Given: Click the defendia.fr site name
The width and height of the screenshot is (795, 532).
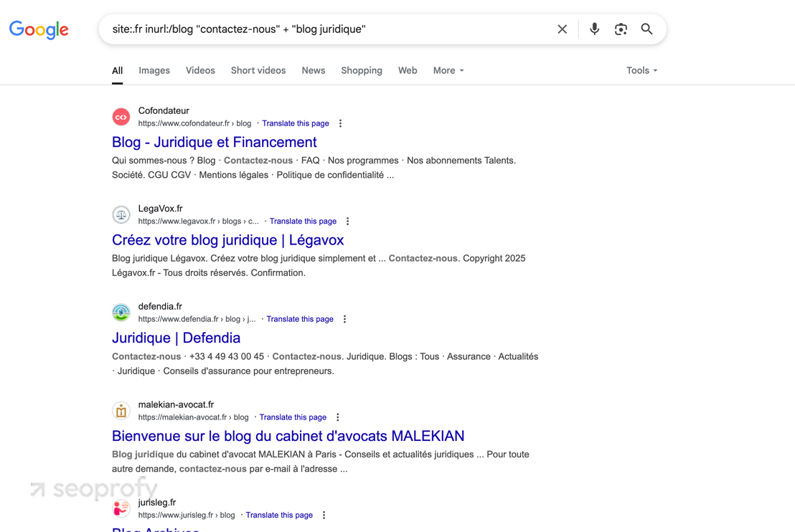Looking at the screenshot, I should [160, 307].
